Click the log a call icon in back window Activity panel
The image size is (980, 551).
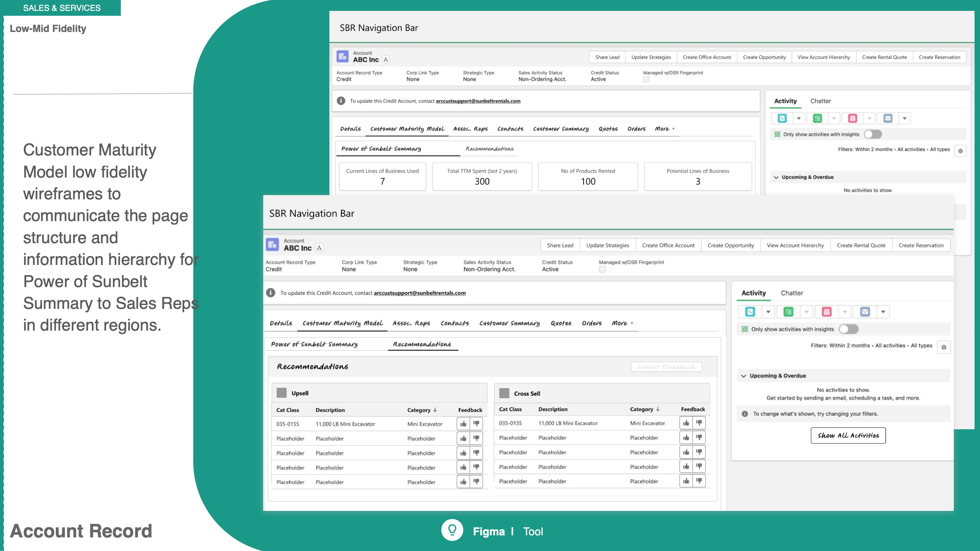(x=782, y=118)
